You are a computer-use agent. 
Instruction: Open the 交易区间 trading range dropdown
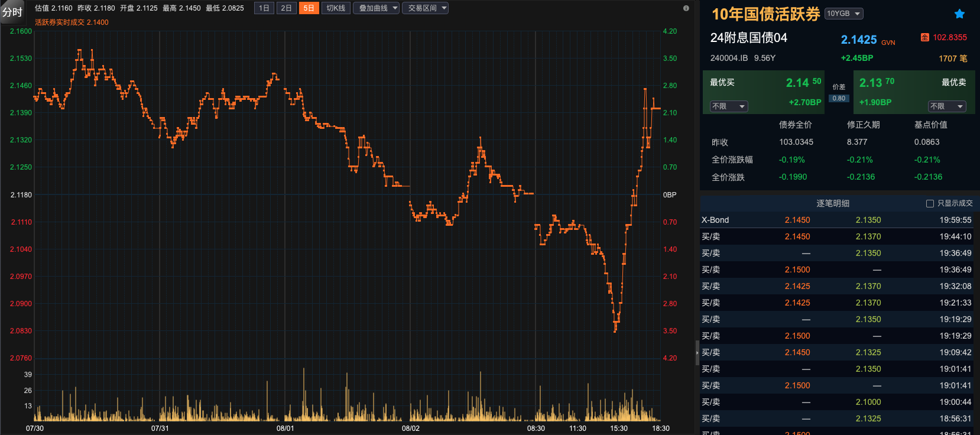(425, 8)
